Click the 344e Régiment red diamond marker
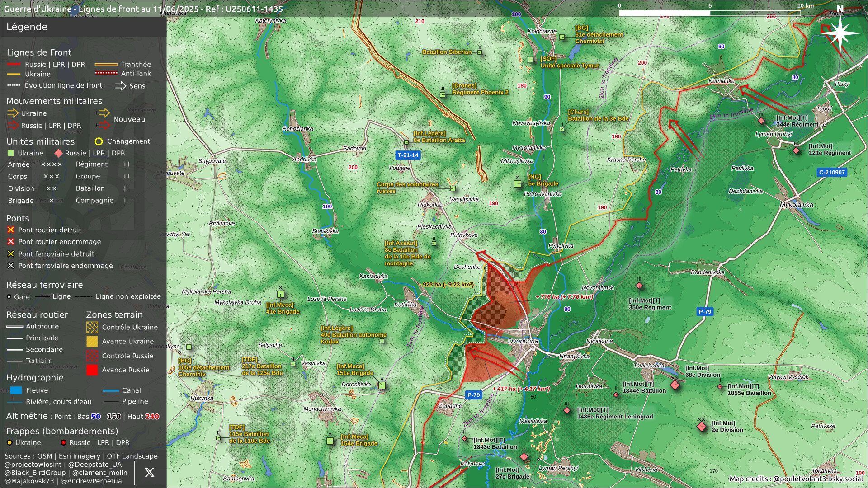Viewport: 868px width, 488px height. (761, 121)
